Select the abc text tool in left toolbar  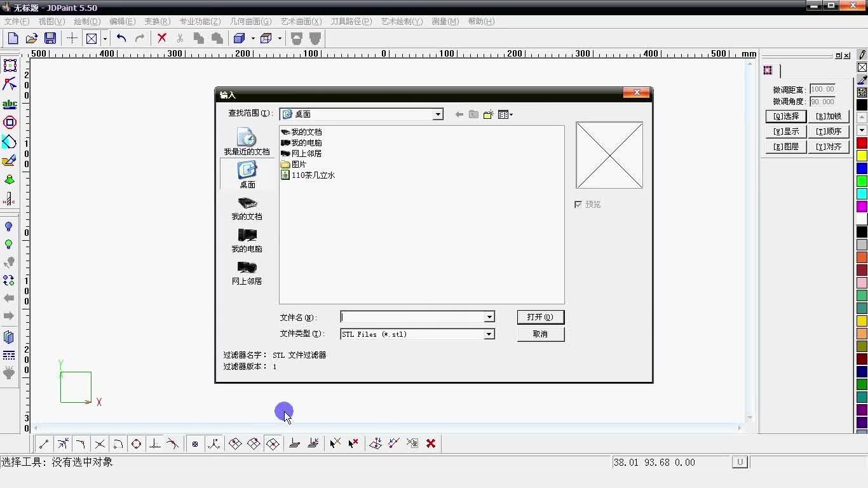click(10, 104)
